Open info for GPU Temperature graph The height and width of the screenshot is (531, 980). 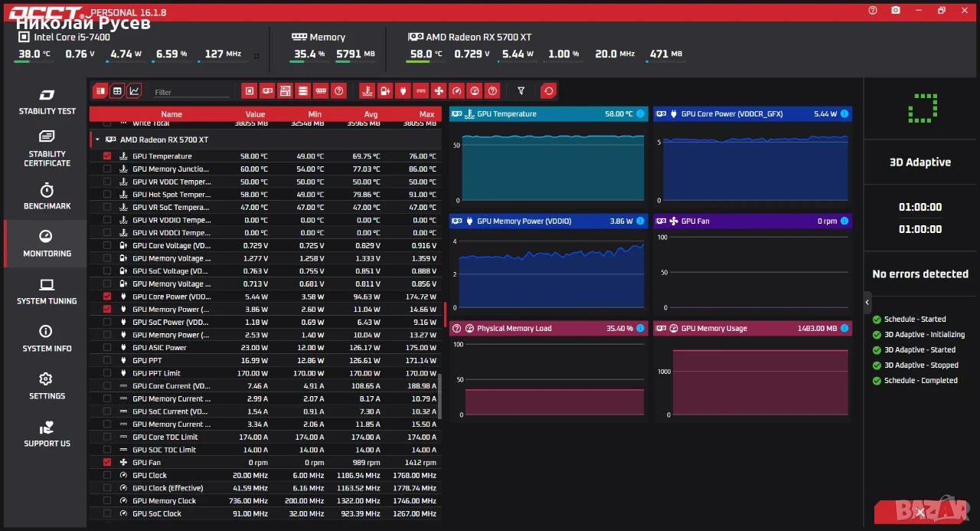coord(640,113)
